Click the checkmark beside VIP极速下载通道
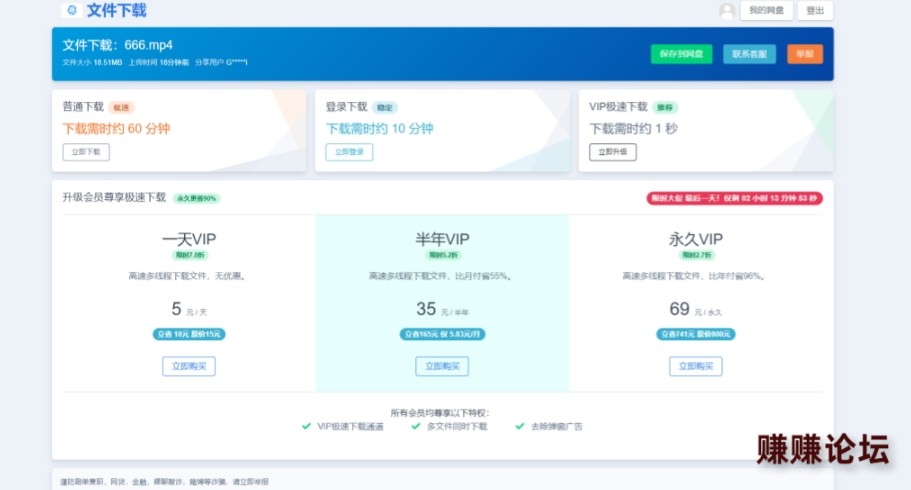The height and width of the screenshot is (490, 911). [306, 426]
